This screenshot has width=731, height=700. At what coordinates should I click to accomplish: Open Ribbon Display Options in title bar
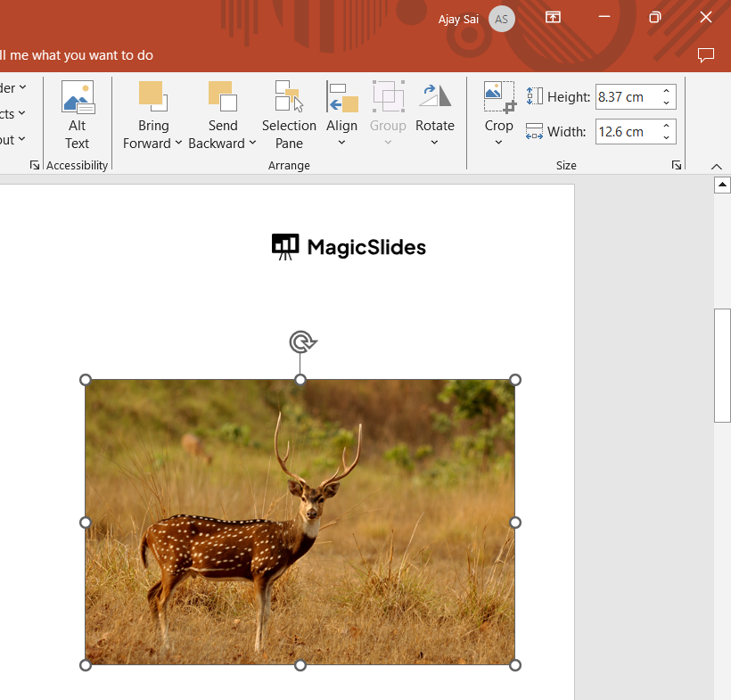click(553, 18)
